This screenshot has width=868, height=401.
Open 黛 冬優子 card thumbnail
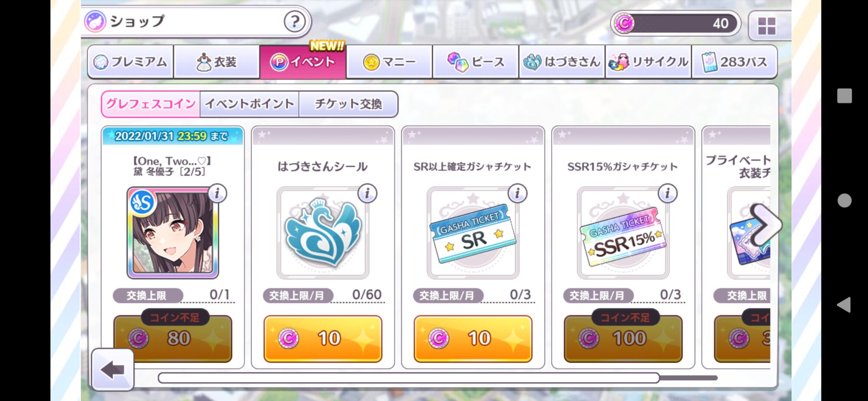pos(173,233)
